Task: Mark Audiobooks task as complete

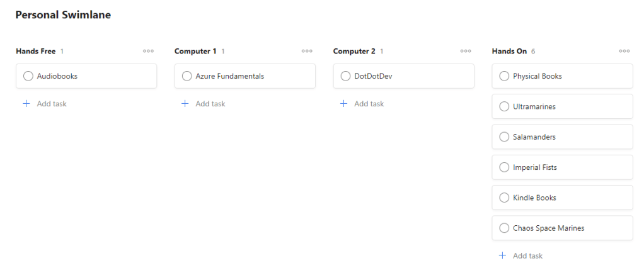Action: (28, 76)
